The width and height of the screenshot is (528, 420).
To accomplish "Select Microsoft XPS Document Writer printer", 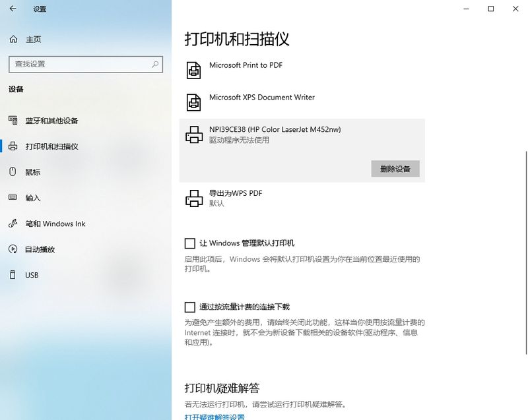I will (261, 98).
